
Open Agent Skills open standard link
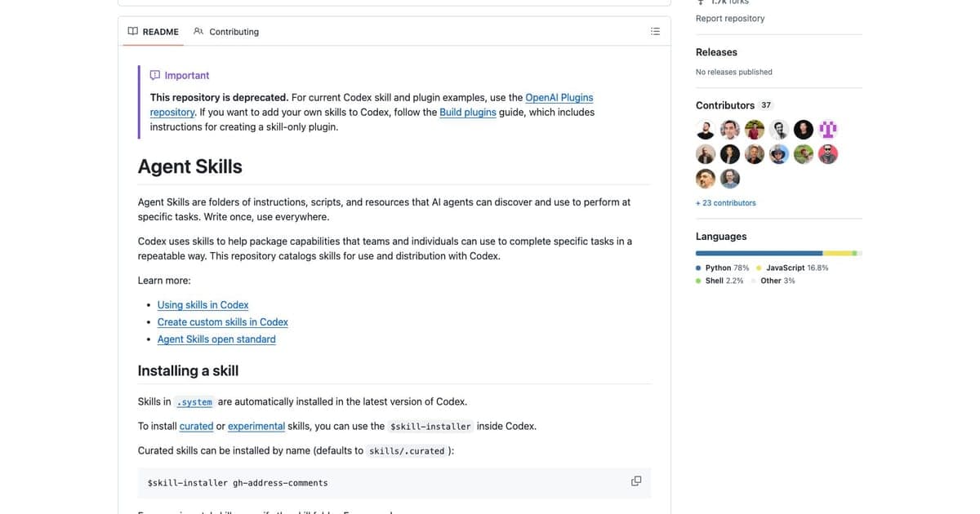tap(216, 339)
